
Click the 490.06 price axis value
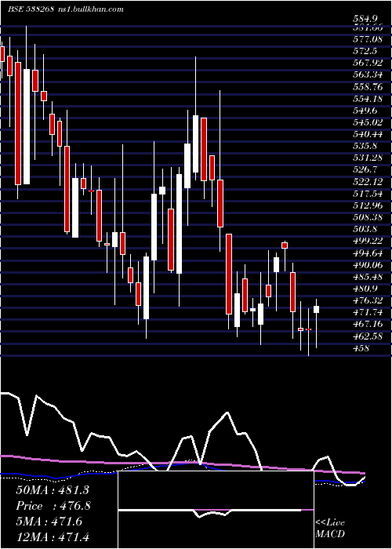pos(367,265)
